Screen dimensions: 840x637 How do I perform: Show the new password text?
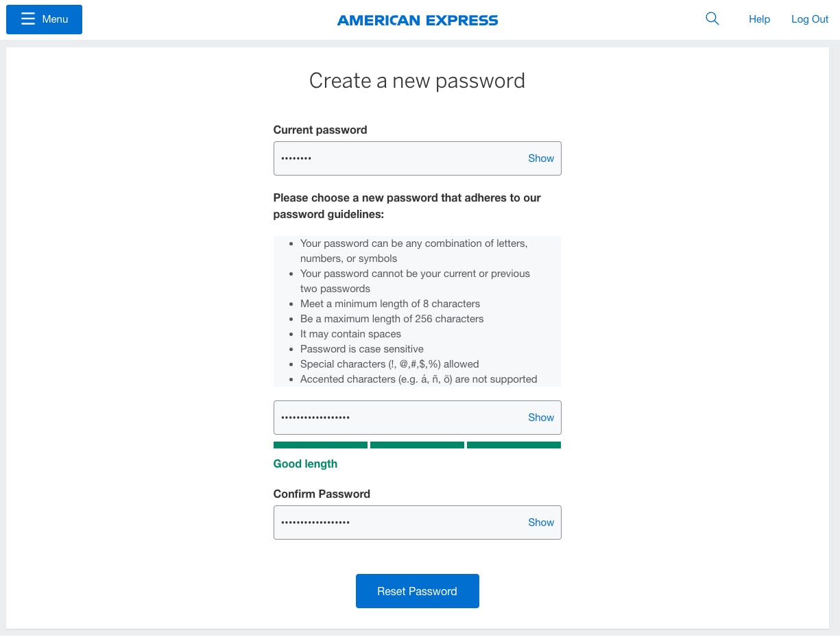point(541,417)
